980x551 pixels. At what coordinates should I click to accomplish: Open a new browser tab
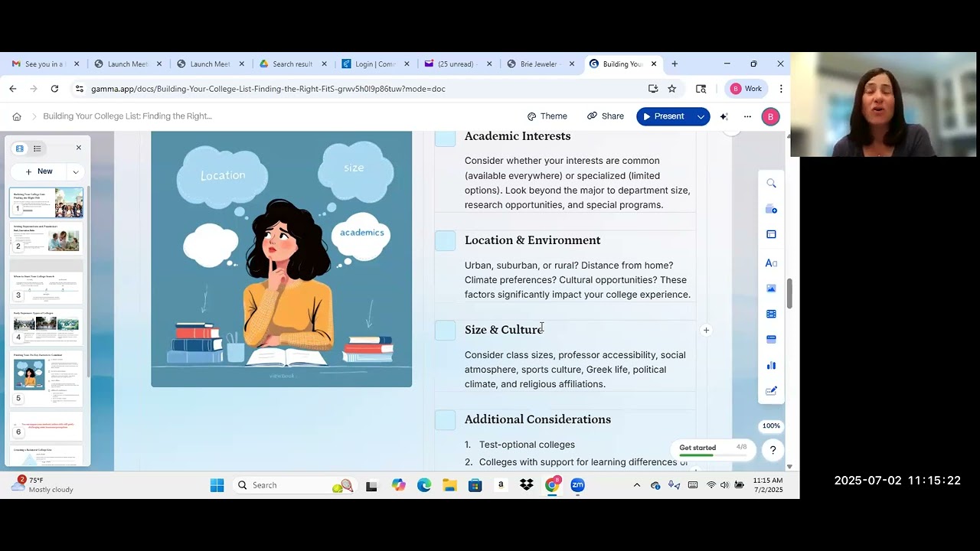click(x=675, y=64)
